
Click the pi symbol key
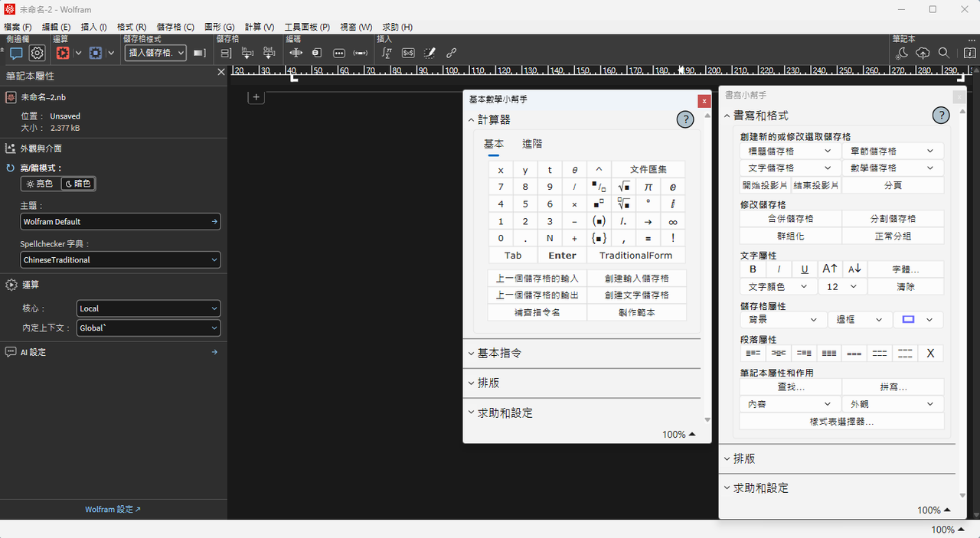pyautogui.click(x=648, y=187)
